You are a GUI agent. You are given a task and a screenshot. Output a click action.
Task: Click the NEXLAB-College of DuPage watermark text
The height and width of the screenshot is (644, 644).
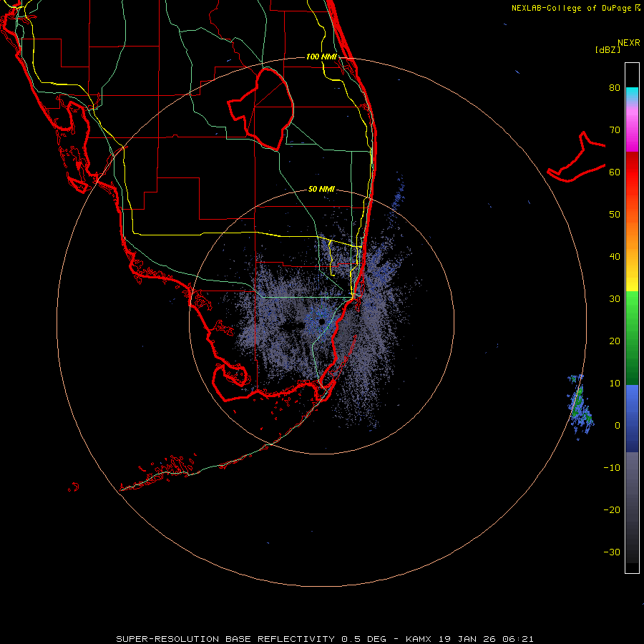(575, 8)
